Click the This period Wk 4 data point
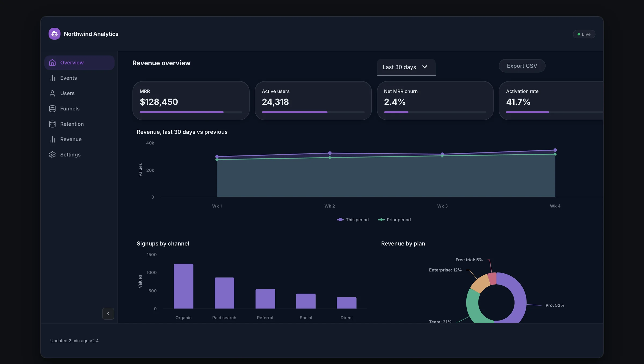The width and height of the screenshot is (644, 364). [x=555, y=150]
